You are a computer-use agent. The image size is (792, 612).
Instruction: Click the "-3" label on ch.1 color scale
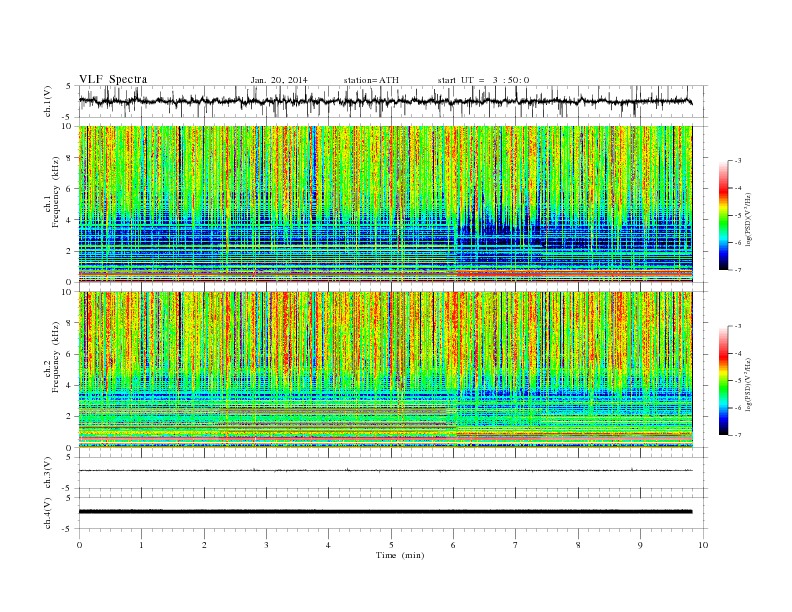click(x=738, y=161)
